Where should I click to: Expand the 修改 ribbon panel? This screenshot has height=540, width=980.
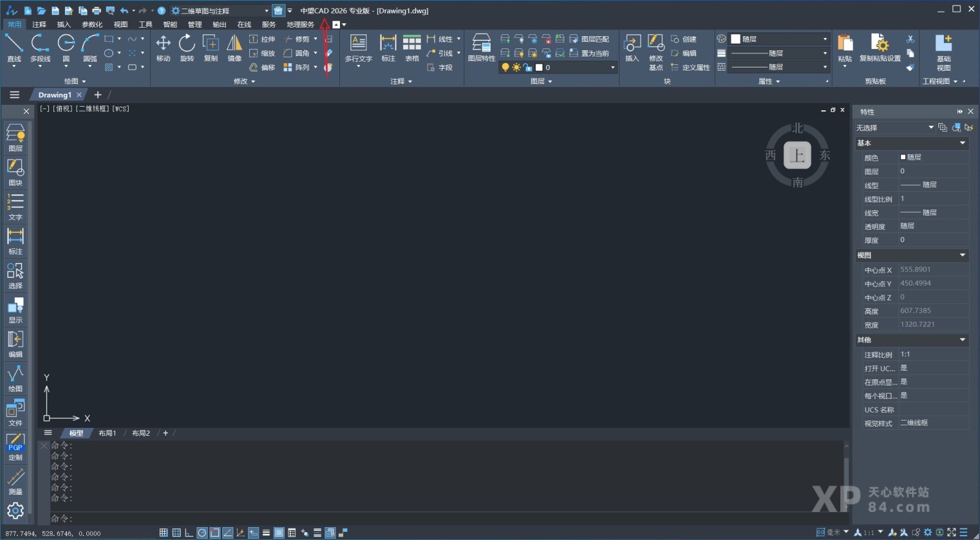(244, 81)
